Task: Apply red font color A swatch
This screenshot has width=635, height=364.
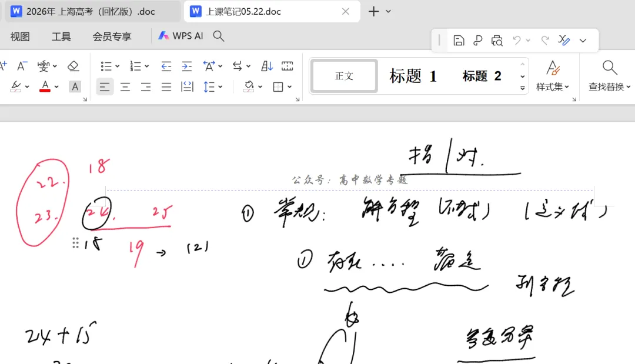Action: pos(45,86)
